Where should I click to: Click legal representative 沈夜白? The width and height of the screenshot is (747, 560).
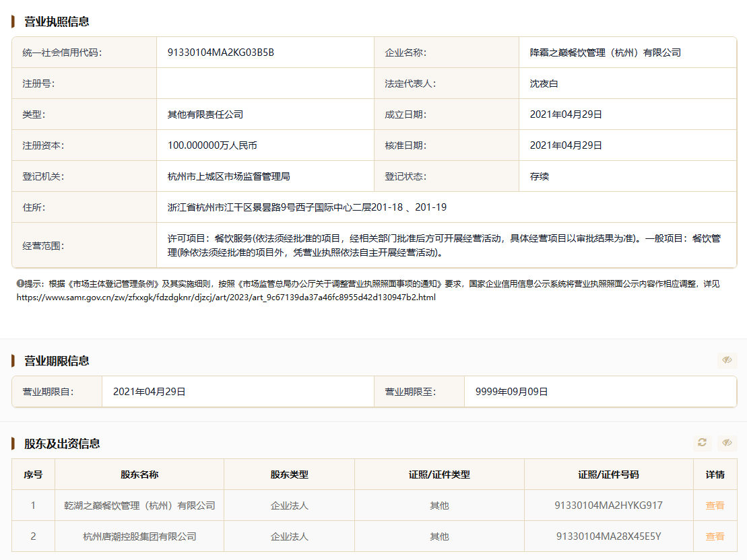tap(544, 83)
